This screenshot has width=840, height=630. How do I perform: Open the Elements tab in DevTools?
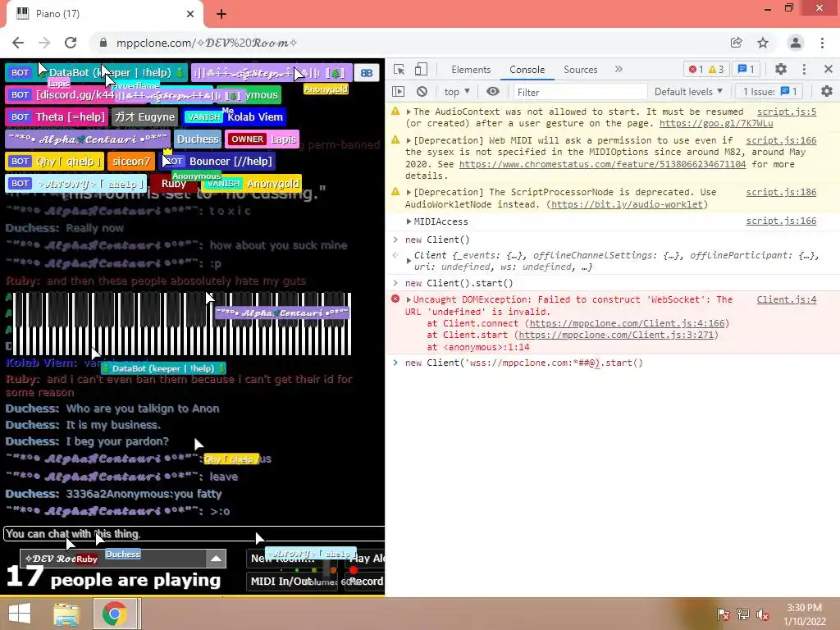tap(471, 70)
